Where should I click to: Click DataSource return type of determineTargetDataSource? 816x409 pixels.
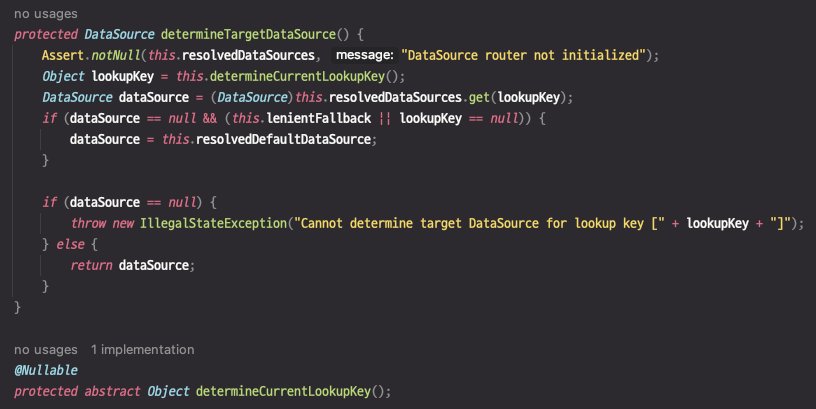pos(119,34)
